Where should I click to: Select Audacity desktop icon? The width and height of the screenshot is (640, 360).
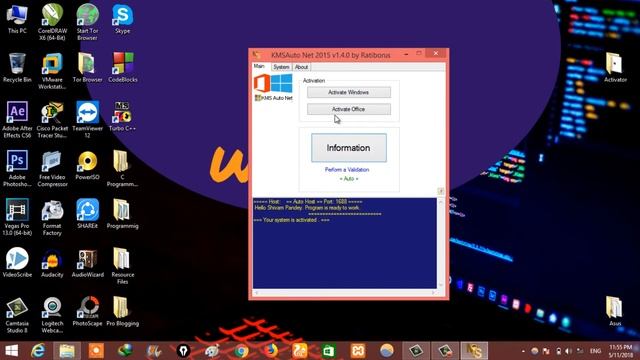[x=52, y=262]
